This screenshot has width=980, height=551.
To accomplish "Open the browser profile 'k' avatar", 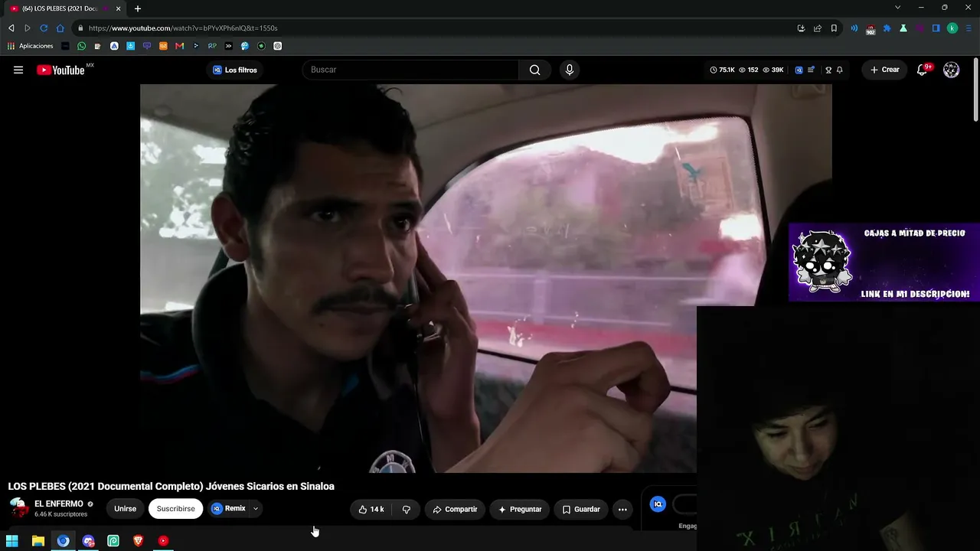I will [952, 28].
